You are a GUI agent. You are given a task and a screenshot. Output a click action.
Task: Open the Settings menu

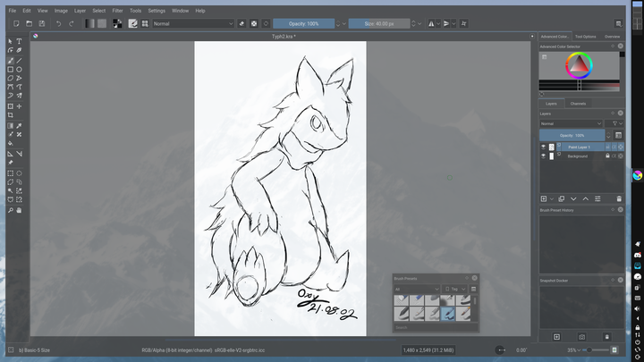pyautogui.click(x=157, y=11)
